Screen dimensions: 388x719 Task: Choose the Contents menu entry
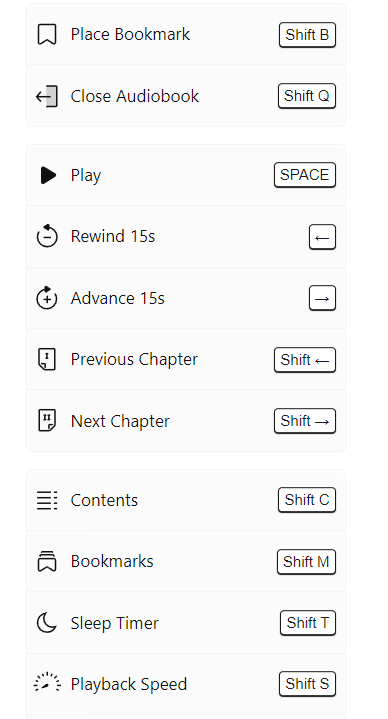pos(186,500)
